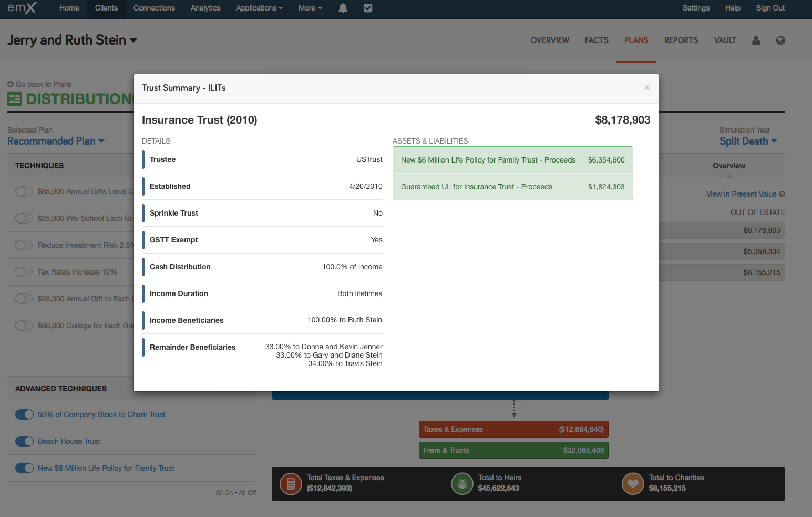Click New $6 Million Life Policy Proceeds asset row
Viewport: 812px width, 517px height.
click(512, 160)
